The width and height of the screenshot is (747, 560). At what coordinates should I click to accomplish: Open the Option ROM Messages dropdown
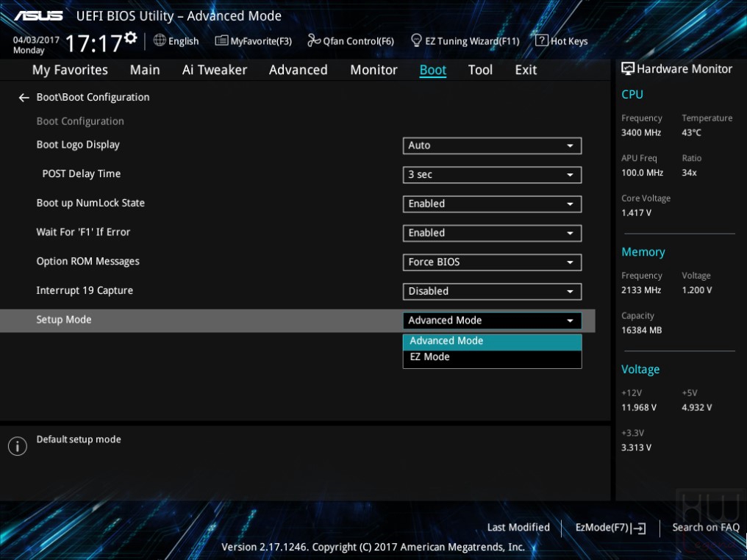tap(492, 262)
